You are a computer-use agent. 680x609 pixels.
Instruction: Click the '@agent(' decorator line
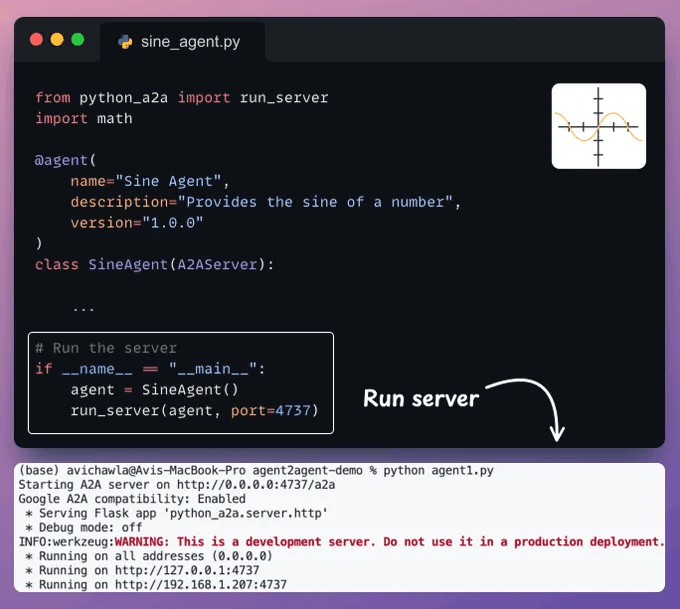click(65, 160)
